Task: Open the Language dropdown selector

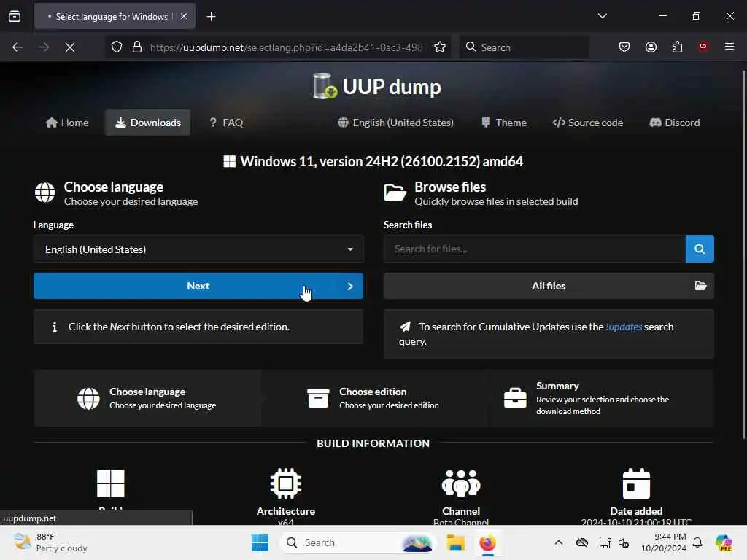Action: [x=198, y=249]
